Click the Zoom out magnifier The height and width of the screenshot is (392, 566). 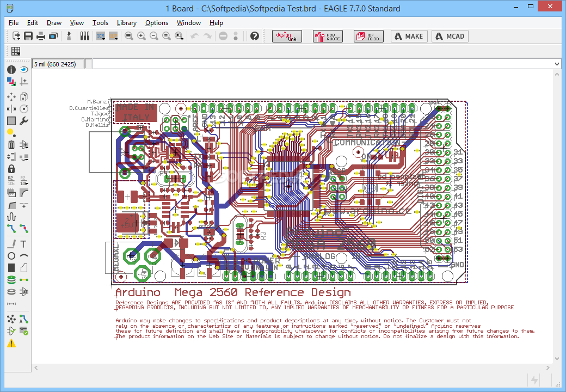click(x=154, y=36)
